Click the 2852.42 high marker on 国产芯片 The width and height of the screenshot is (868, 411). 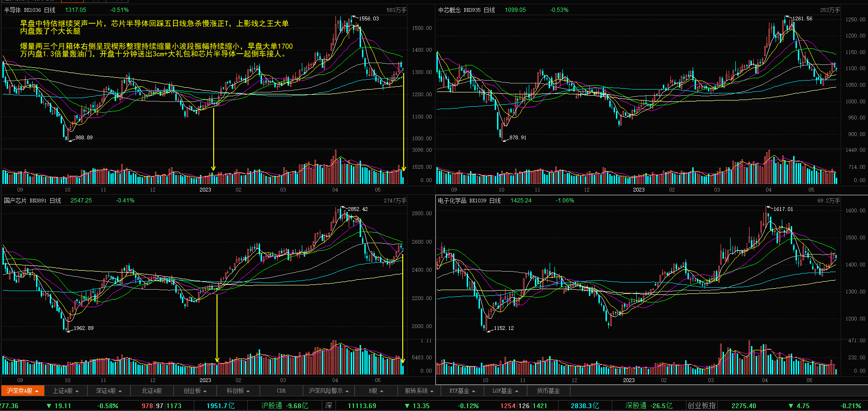tap(358, 209)
